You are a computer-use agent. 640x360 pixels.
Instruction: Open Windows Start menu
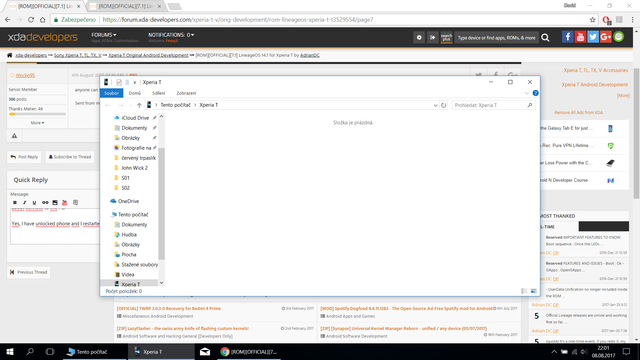coord(9,351)
